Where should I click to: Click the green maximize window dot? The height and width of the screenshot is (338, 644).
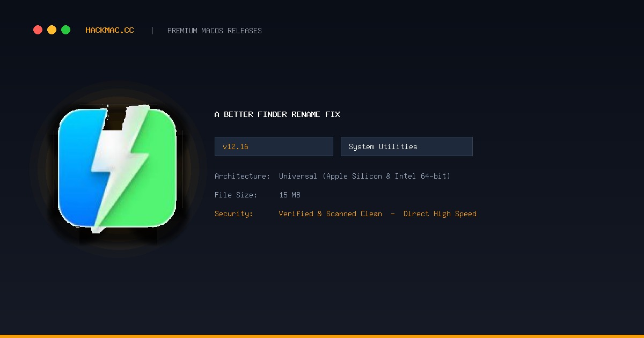pyautogui.click(x=65, y=30)
